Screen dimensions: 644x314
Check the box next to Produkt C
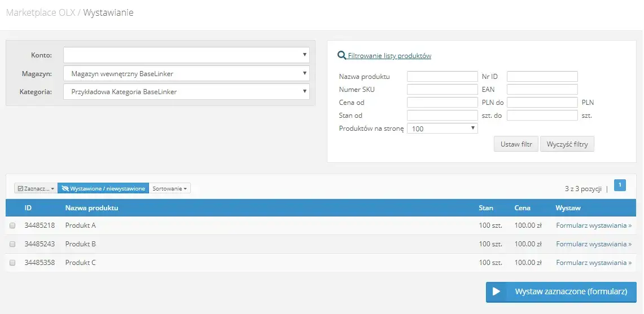pyautogui.click(x=12, y=263)
